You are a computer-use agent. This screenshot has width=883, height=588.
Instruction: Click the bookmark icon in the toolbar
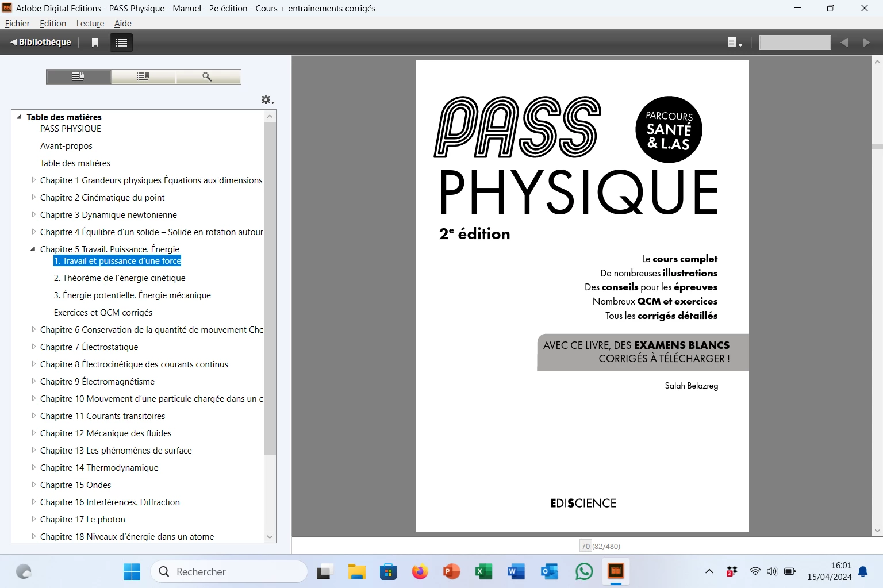(95, 43)
